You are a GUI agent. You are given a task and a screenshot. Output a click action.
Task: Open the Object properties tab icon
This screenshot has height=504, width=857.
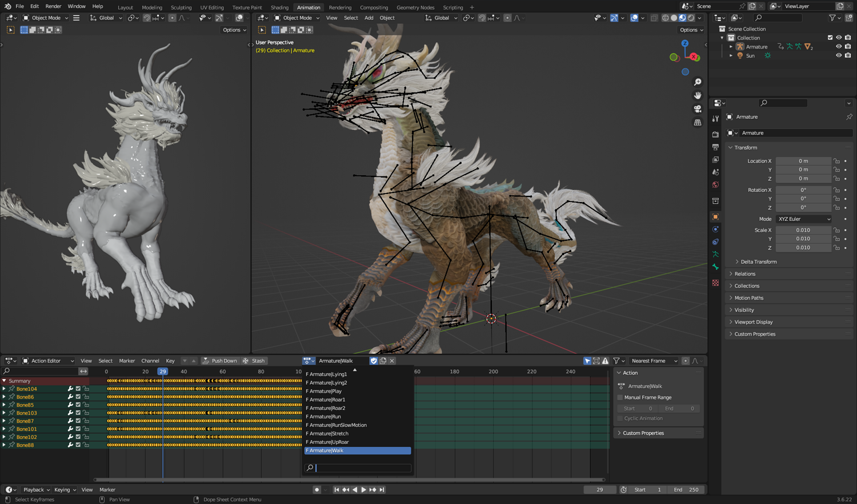(x=715, y=217)
